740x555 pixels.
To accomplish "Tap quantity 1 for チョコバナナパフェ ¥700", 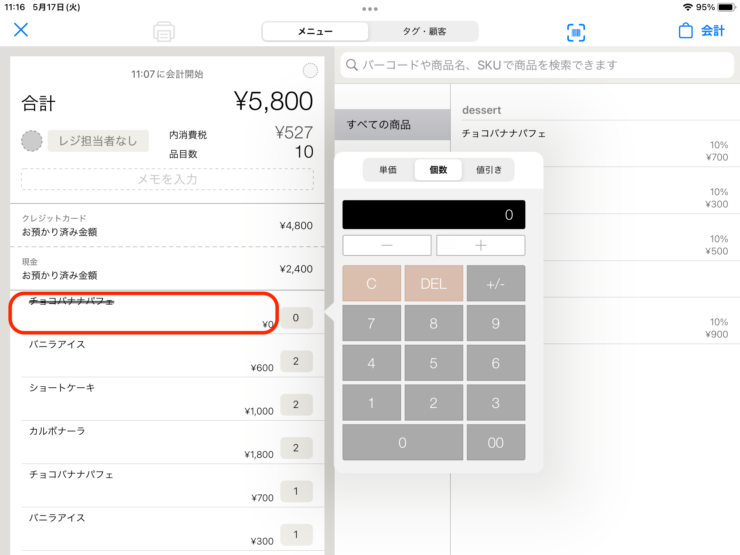I will [296, 491].
